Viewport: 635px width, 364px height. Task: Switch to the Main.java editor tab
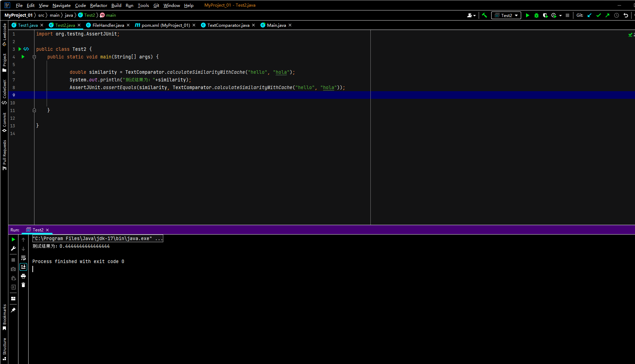click(x=276, y=25)
